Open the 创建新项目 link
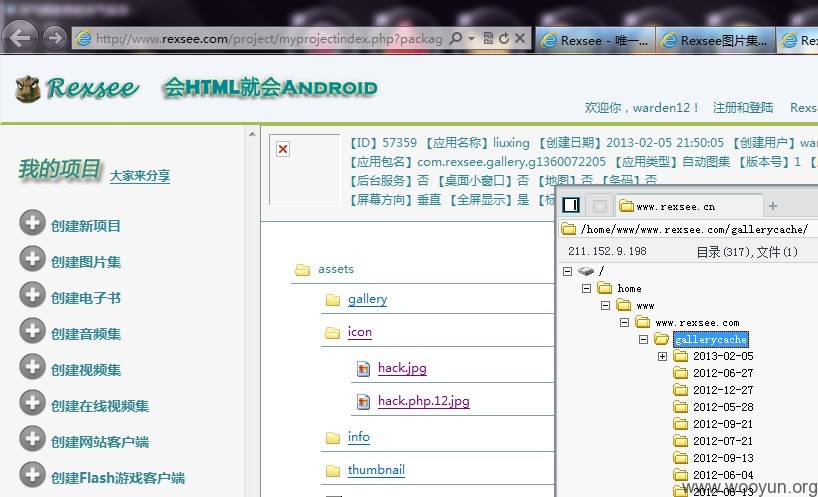Screen dimensions: 818x497 [x=86, y=226]
